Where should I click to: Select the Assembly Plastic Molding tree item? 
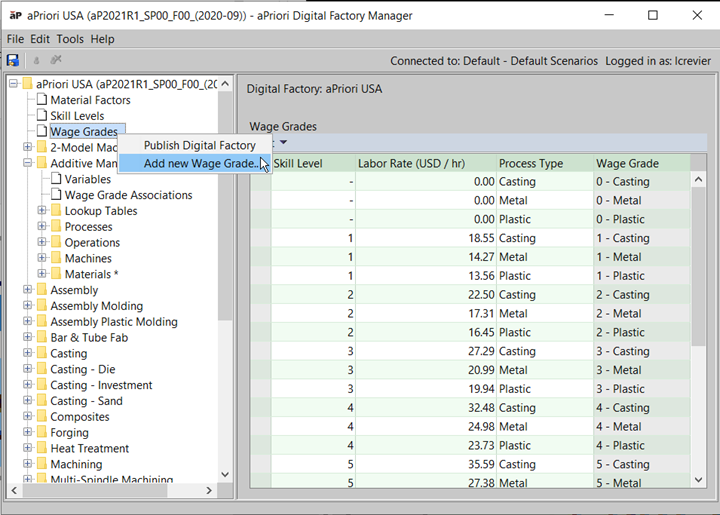point(114,321)
